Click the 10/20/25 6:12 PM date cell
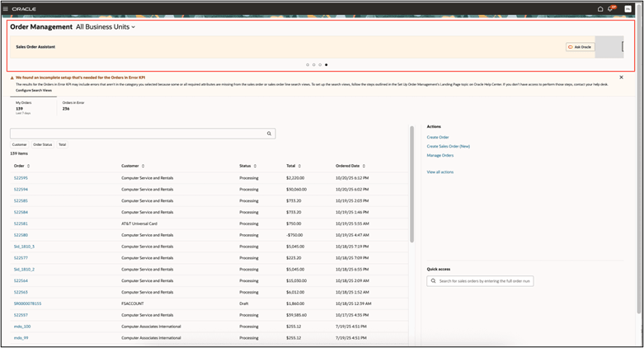This screenshot has height=348, width=644. click(352, 178)
